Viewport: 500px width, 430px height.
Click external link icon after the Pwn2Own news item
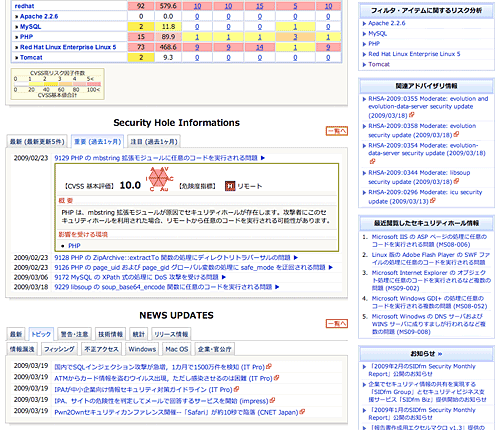pyautogui.click(x=302, y=412)
